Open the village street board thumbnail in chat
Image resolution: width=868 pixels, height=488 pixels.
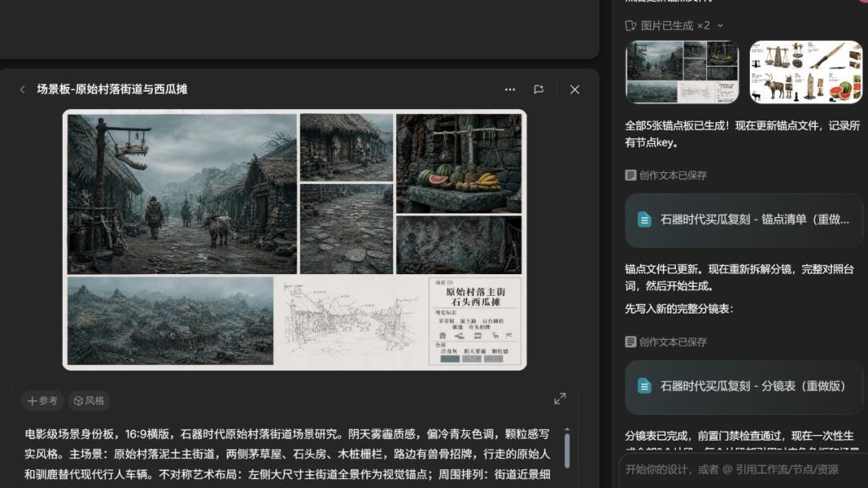[x=682, y=72]
